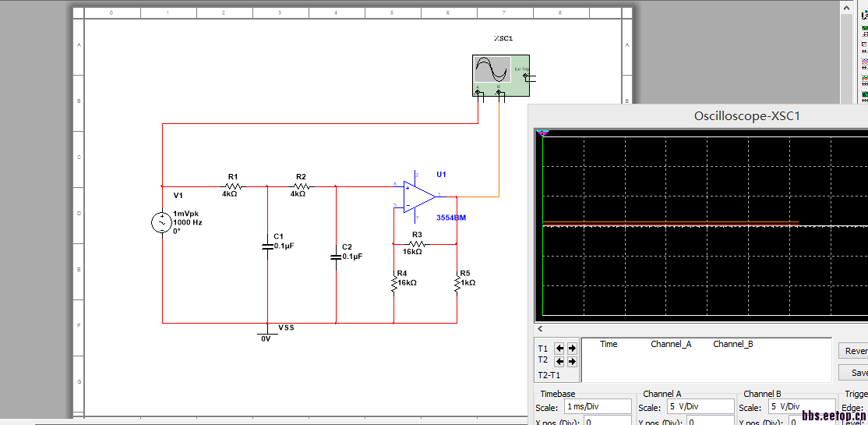Select resistor R4 symbol
The image size is (868, 425).
coord(394,285)
